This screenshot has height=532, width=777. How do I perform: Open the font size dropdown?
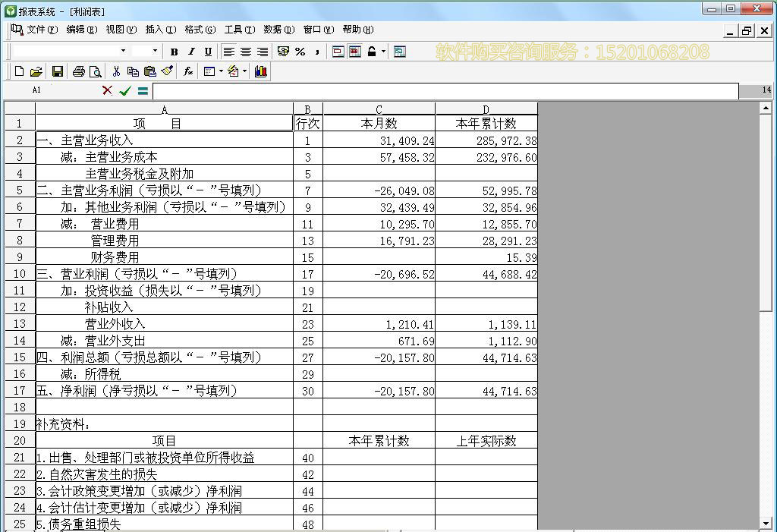point(153,52)
